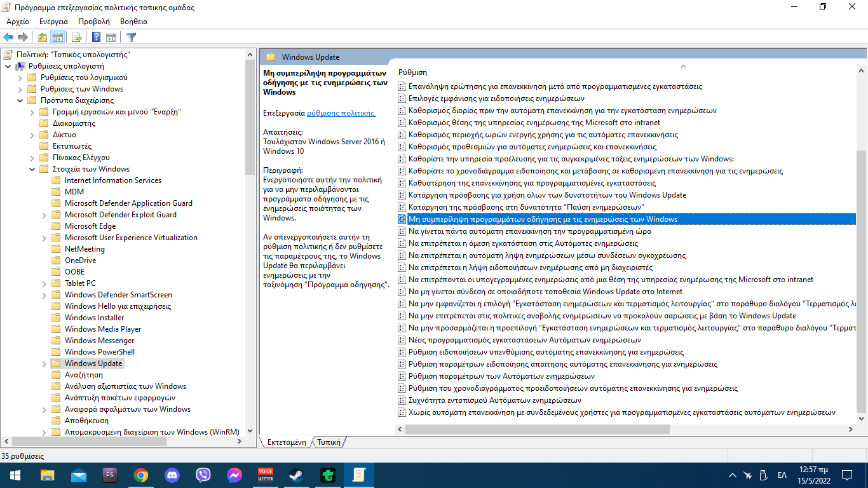Image resolution: width=868 pixels, height=488 pixels.
Task: Click the Export List toolbar icon
Action: coord(76,37)
